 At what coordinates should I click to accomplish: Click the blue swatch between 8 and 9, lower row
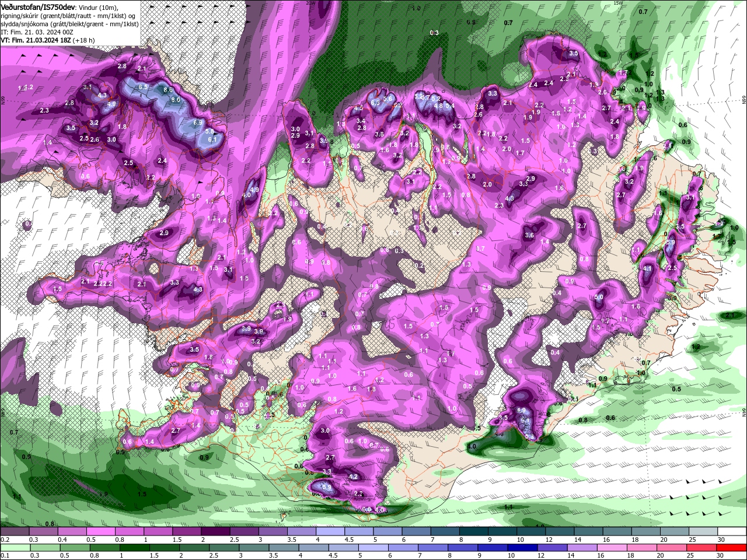pyautogui.click(x=462, y=547)
